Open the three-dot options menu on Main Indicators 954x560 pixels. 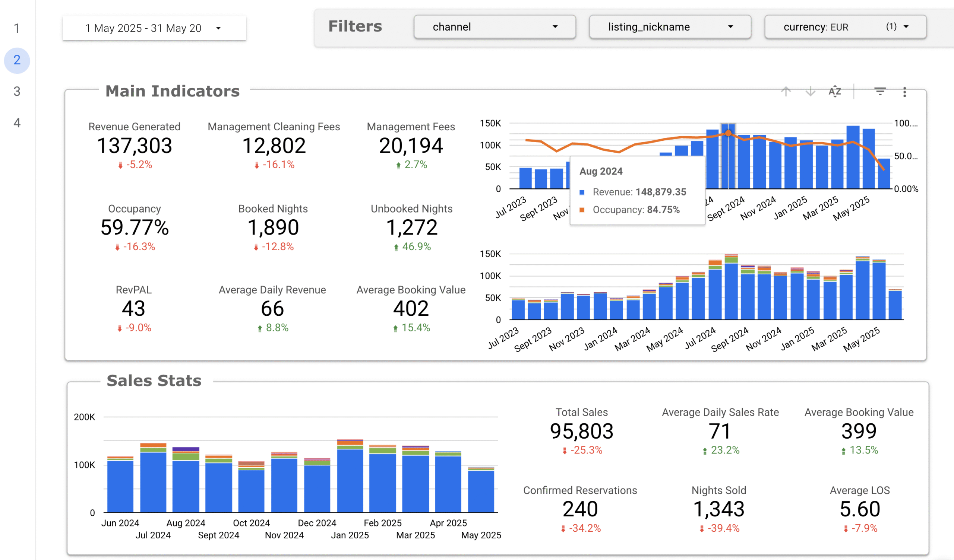(x=904, y=92)
